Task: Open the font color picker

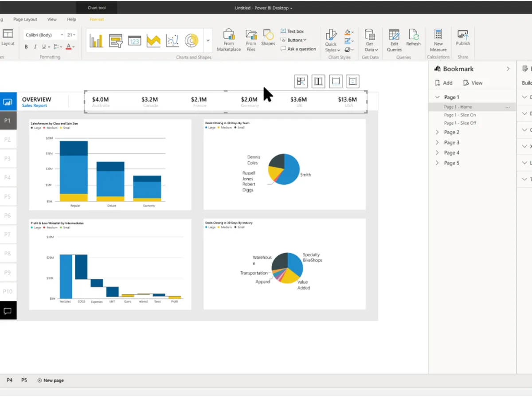Action: [x=70, y=47]
